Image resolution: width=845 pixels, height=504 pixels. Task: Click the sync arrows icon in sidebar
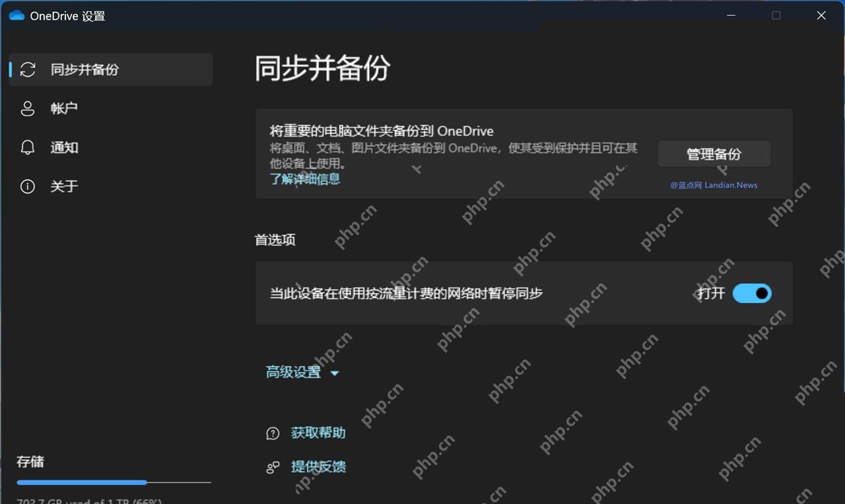(x=28, y=70)
